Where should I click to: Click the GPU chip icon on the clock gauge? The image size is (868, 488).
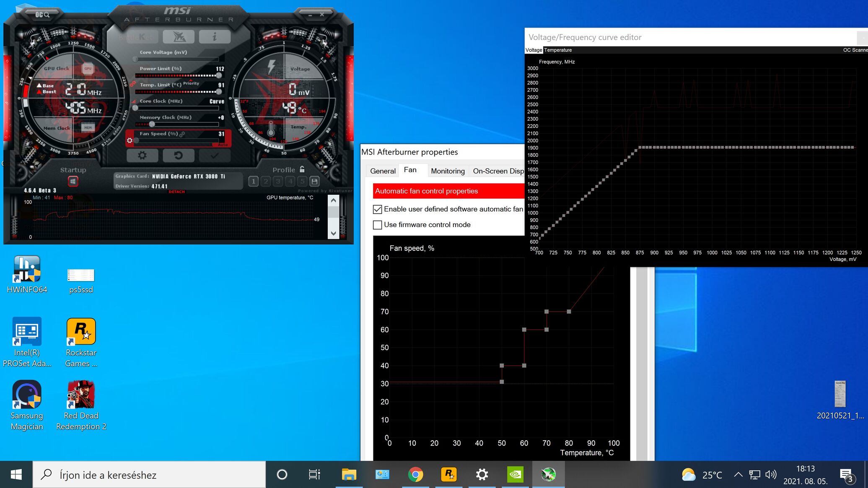click(88, 68)
